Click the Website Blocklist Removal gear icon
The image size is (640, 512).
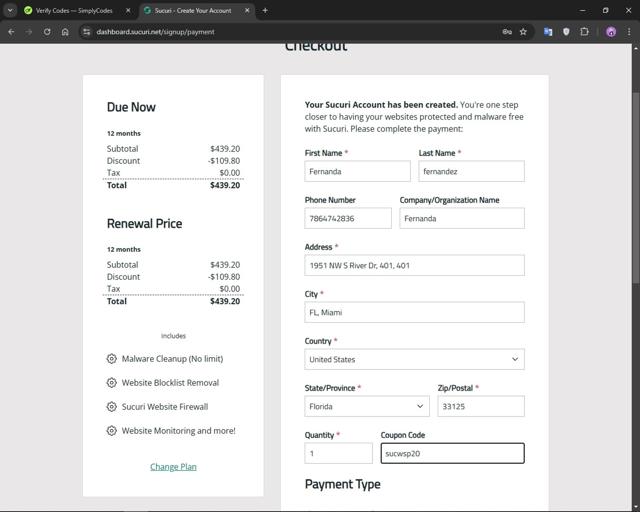click(111, 383)
